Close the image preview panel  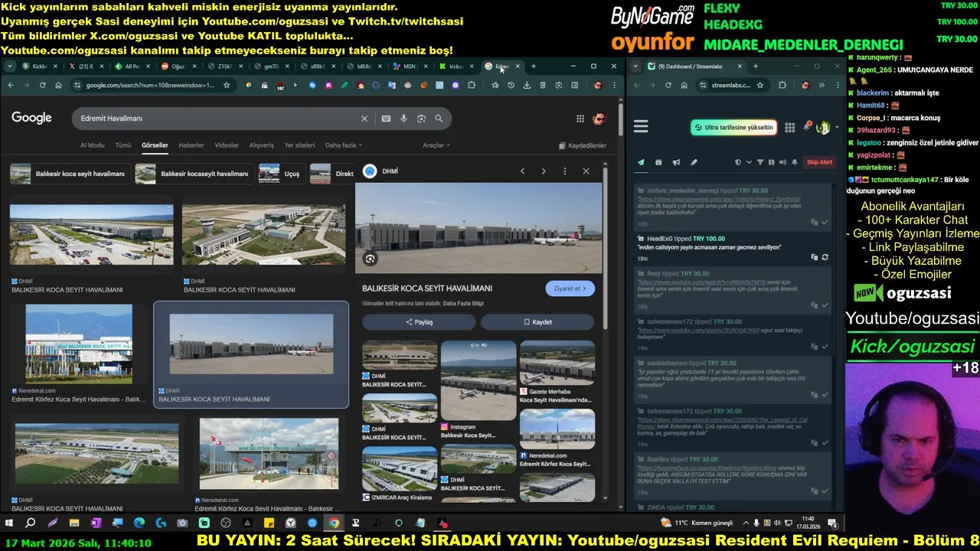tap(586, 171)
